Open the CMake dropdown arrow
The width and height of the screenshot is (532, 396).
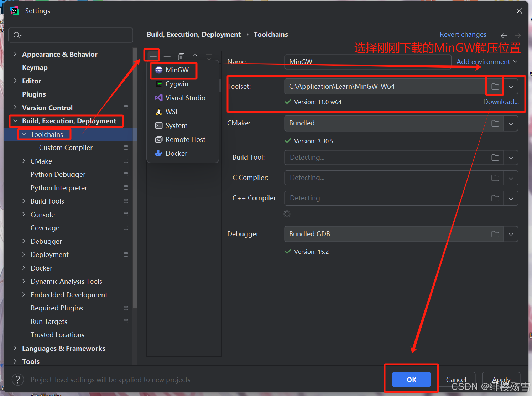511,123
